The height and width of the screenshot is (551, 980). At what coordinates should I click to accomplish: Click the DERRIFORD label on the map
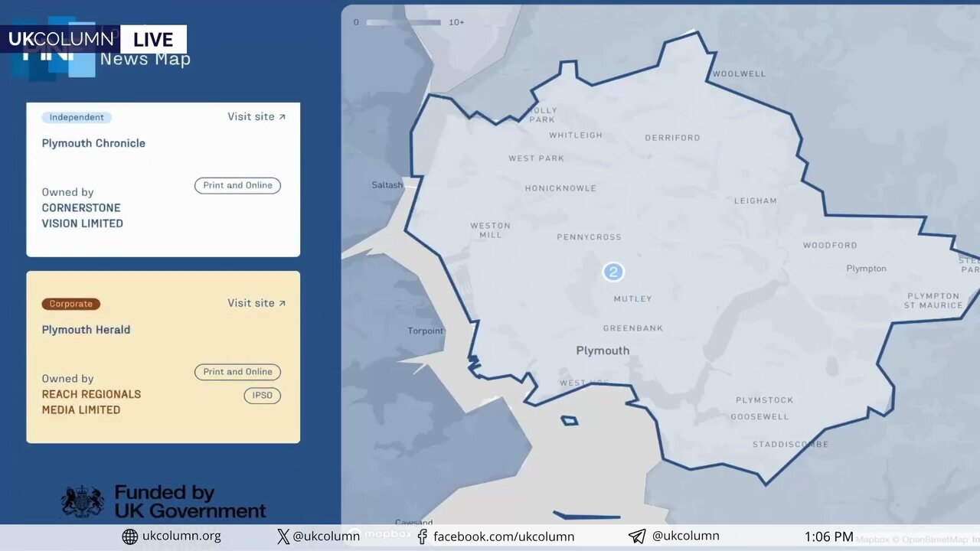[672, 138]
